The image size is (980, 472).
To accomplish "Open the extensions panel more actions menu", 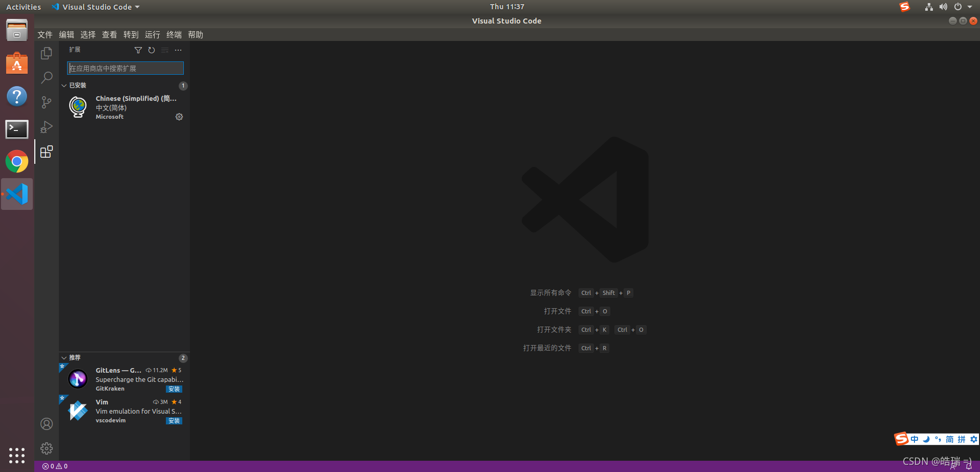I will tap(178, 50).
